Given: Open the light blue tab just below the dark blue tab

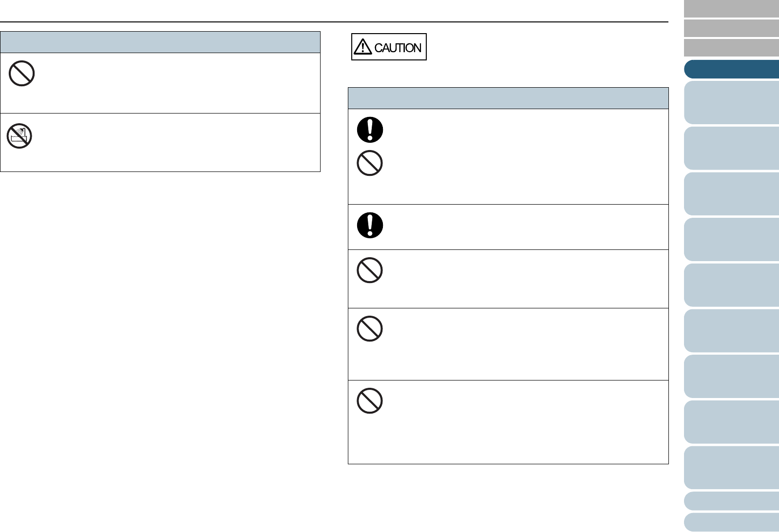Looking at the screenshot, I should click(731, 102).
